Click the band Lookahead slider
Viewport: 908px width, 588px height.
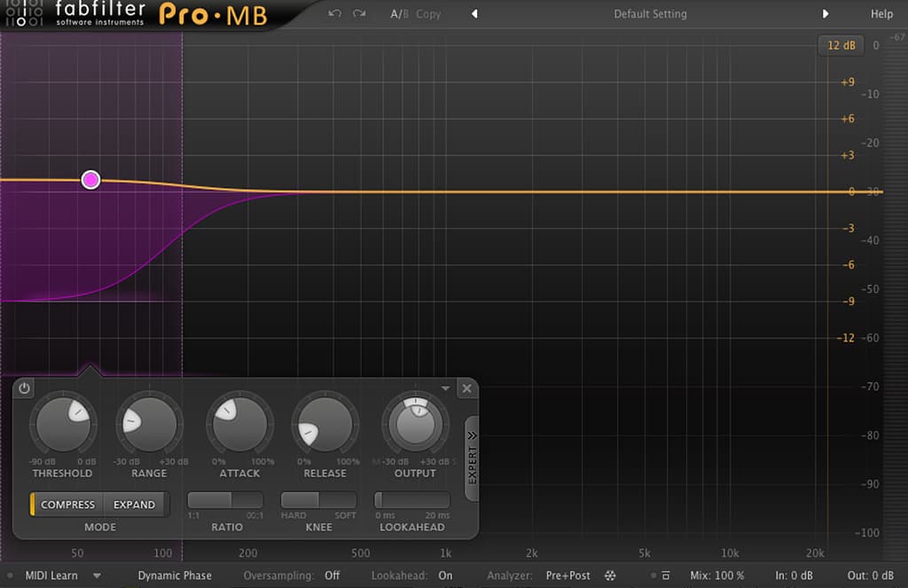(x=411, y=500)
